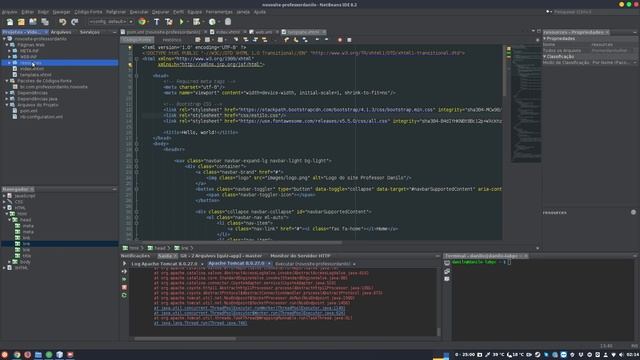Click the Debug Project toolbar icon
640x360 pixels.
click(197, 22)
